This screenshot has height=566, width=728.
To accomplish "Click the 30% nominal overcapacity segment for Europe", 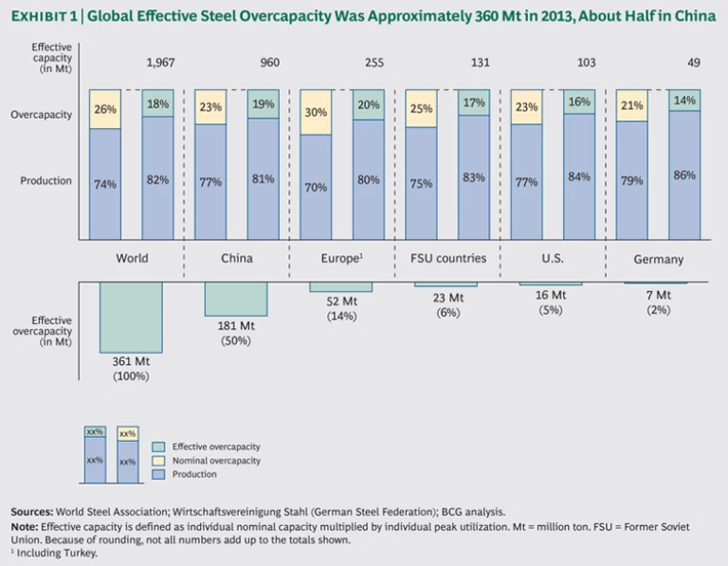I will [316, 112].
